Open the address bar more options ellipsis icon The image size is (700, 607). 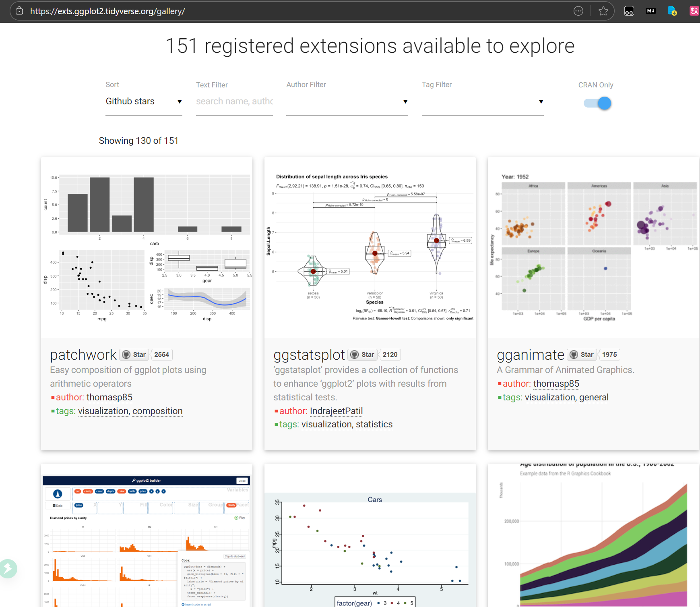click(578, 11)
